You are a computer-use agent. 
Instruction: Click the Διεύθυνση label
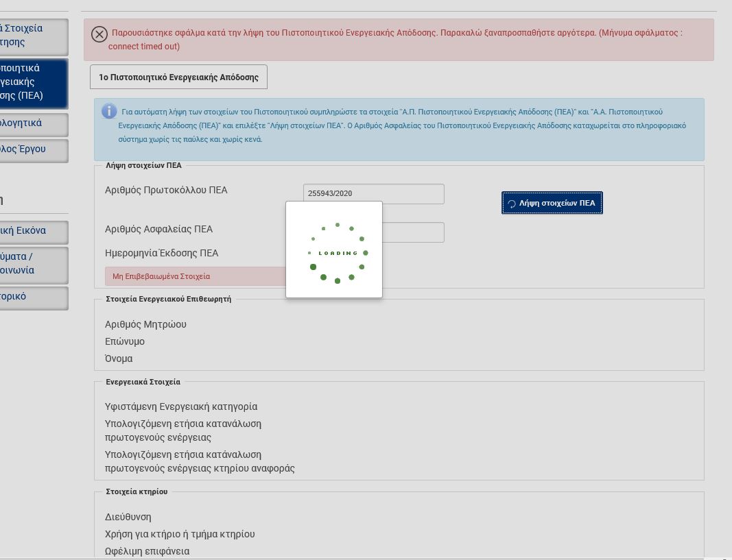point(128,517)
